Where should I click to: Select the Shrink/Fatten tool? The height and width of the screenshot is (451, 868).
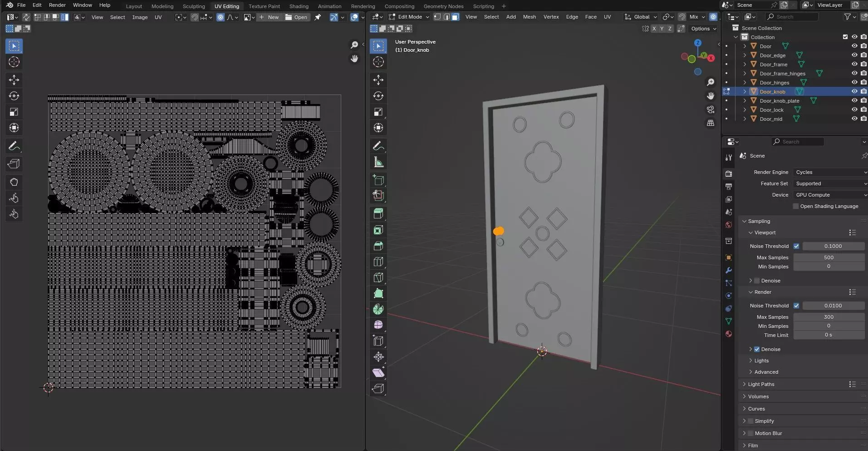coord(378,357)
